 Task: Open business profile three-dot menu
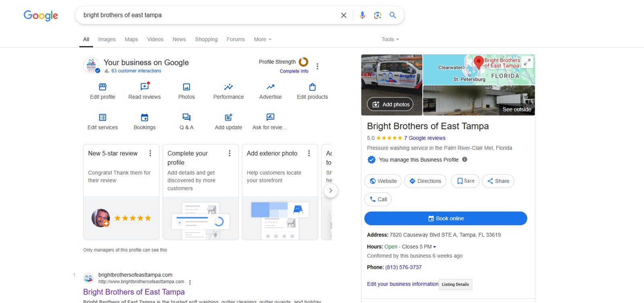(317, 66)
